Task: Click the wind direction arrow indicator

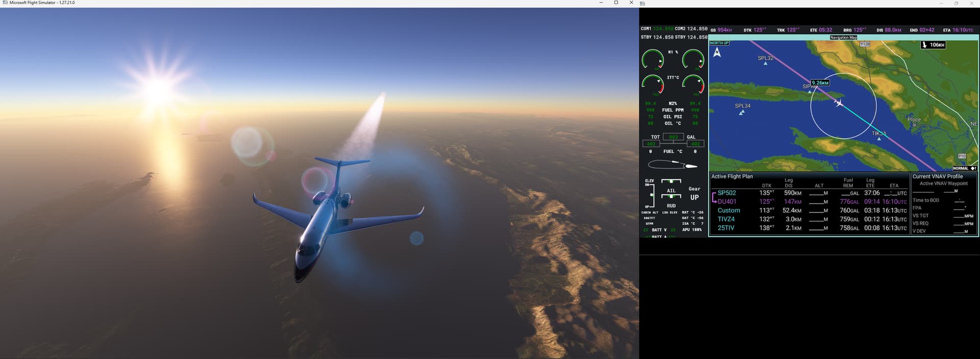Action: pos(924,45)
